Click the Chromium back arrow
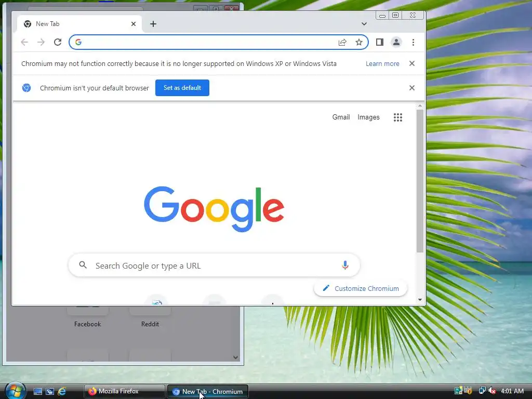Viewport: 532px width, 399px height. point(24,42)
